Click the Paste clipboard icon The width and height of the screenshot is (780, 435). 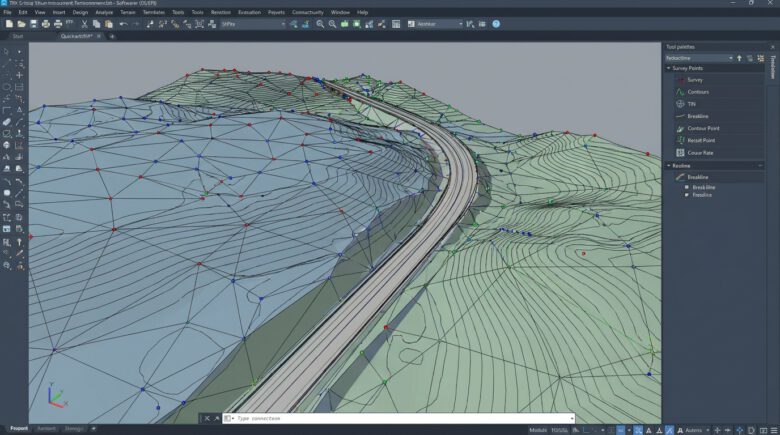[108, 24]
